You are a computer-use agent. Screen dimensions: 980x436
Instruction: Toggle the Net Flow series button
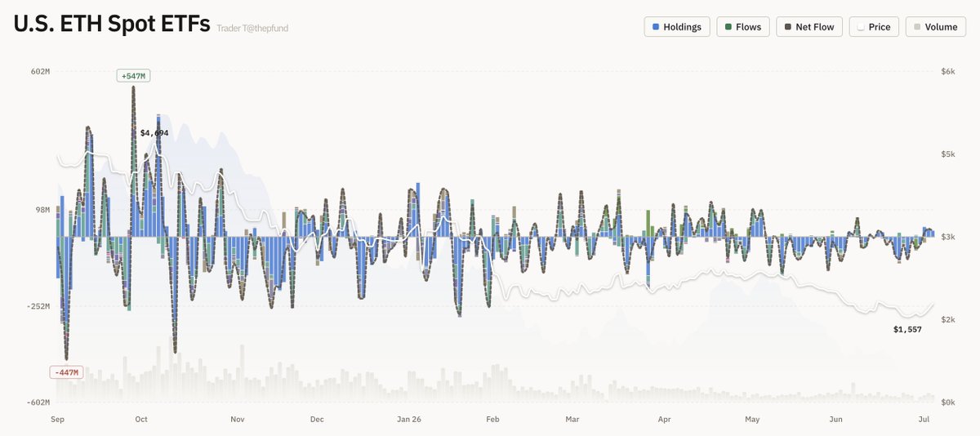[x=809, y=27]
